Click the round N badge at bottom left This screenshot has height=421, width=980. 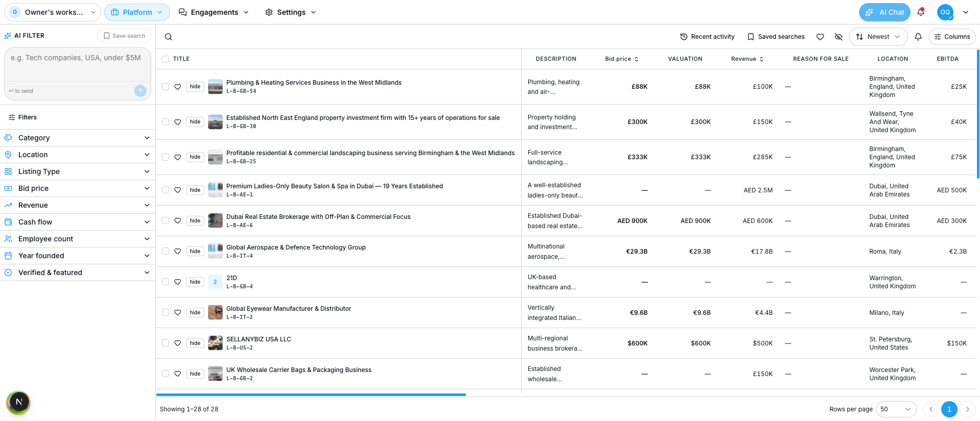[x=19, y=402]
